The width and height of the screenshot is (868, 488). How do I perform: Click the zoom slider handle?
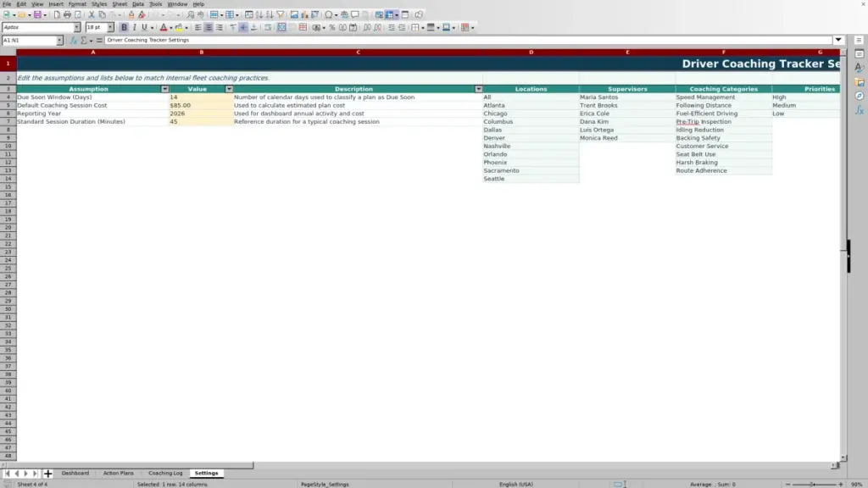(813, 484)
